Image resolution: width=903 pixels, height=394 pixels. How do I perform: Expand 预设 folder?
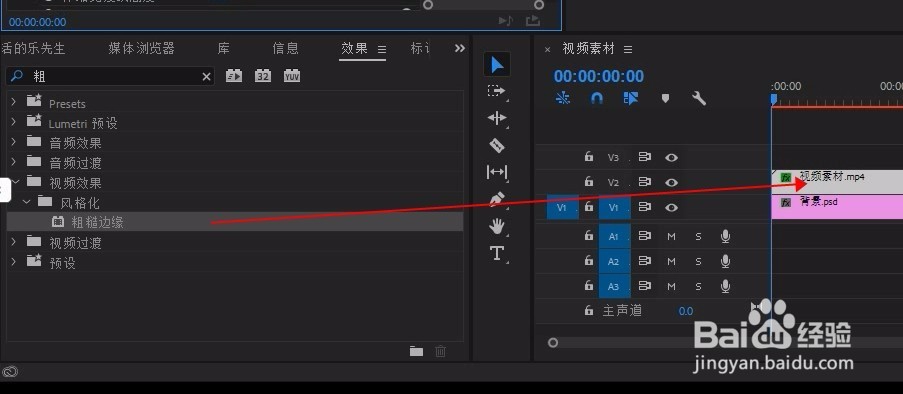[x=14, y=262]
